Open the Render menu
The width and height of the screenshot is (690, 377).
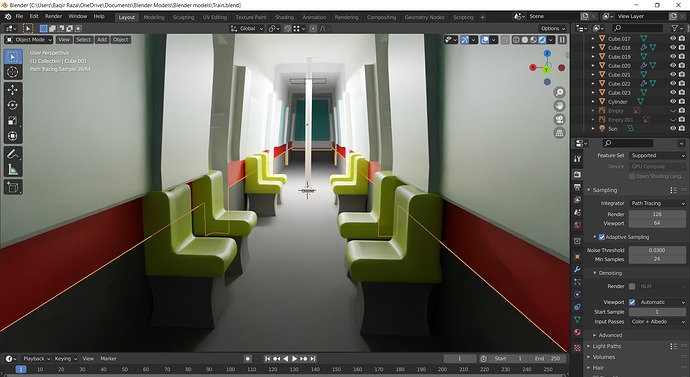(53, 16)
